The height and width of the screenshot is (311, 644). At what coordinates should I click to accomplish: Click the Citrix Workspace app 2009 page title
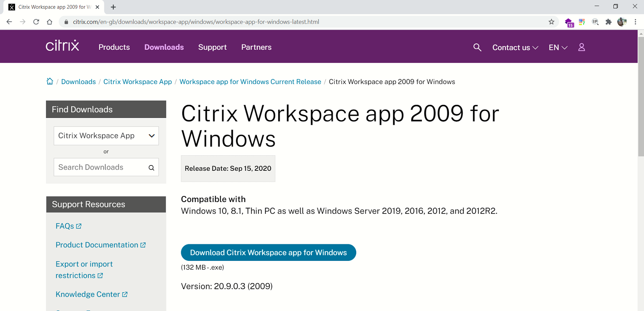(340, 126)
